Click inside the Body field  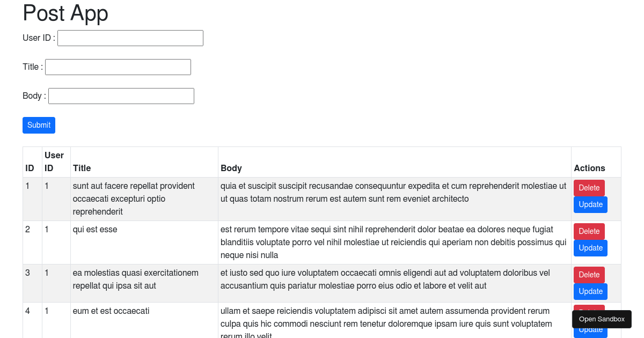click(x=121, y=95)
